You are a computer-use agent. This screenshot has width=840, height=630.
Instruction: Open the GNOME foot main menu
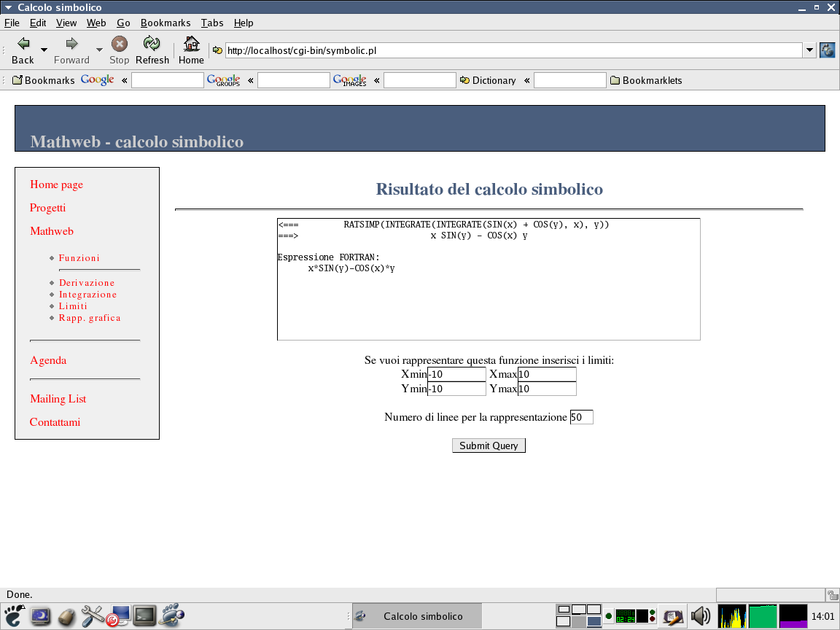pyautogui.click(x=14, y=616)
